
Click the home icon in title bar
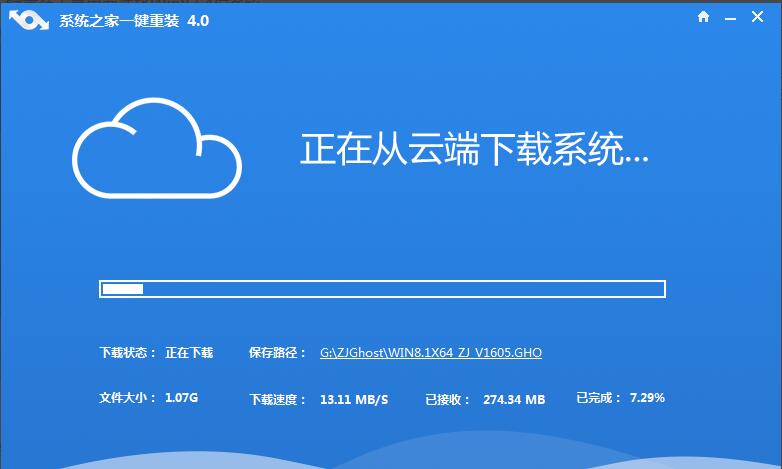pos(703,17)
